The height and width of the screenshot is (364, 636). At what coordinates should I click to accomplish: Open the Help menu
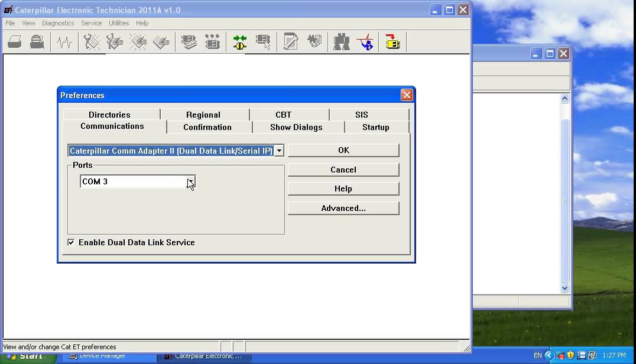[x=142, y=23]
